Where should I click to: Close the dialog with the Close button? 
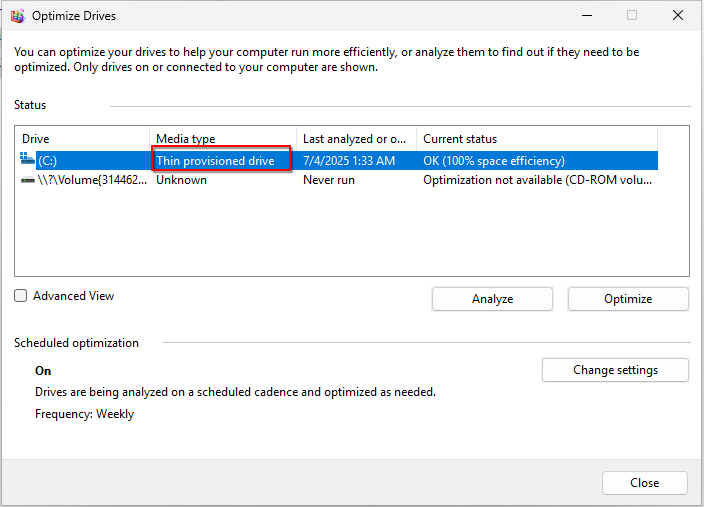pos(644,483)
